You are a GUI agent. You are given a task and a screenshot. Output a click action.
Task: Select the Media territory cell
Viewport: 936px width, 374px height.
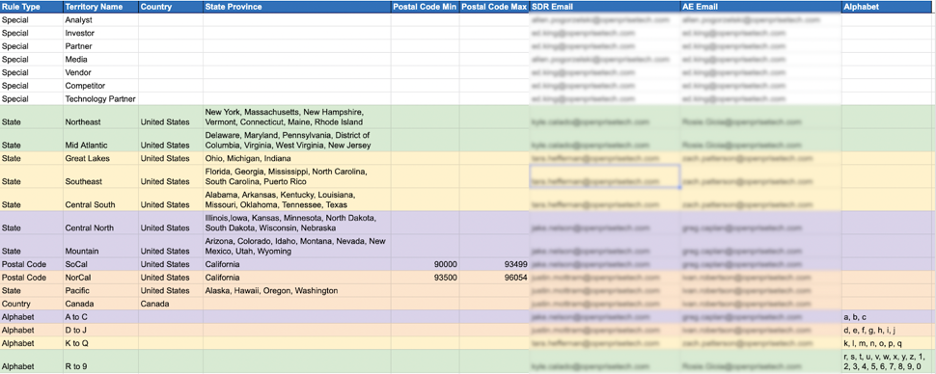point(100,60)
